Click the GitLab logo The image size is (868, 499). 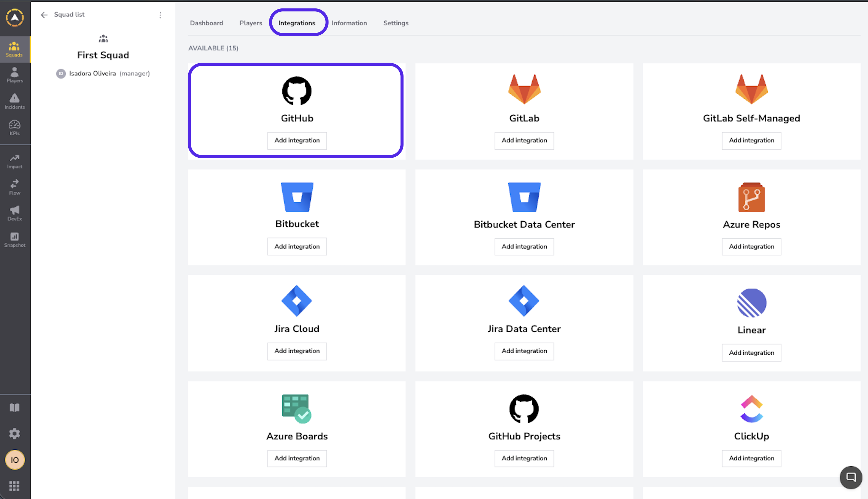(x=524, y=89)
